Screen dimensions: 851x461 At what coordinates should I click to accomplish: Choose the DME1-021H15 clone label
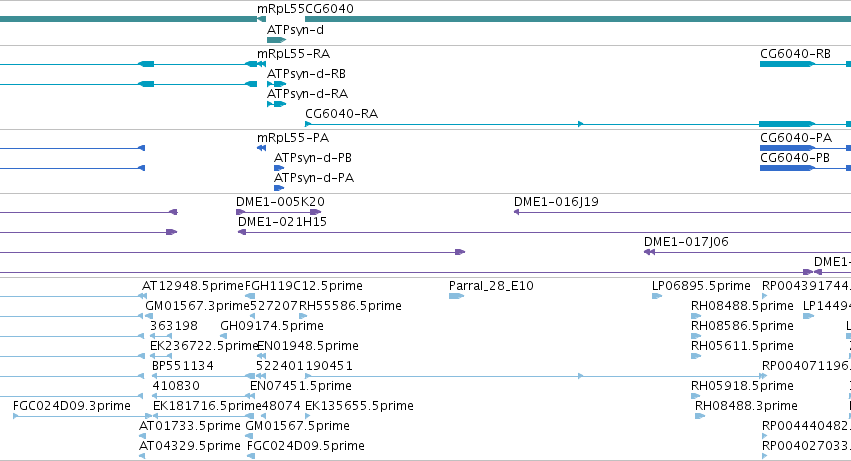[282, 222]
